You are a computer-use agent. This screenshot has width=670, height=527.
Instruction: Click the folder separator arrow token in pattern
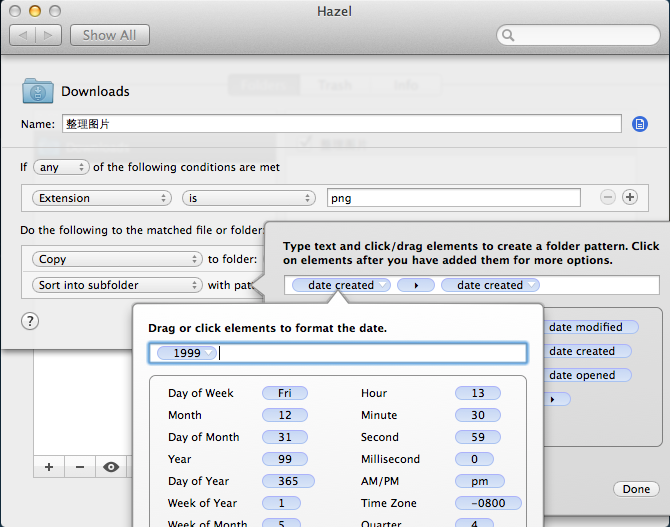(416, 285)
